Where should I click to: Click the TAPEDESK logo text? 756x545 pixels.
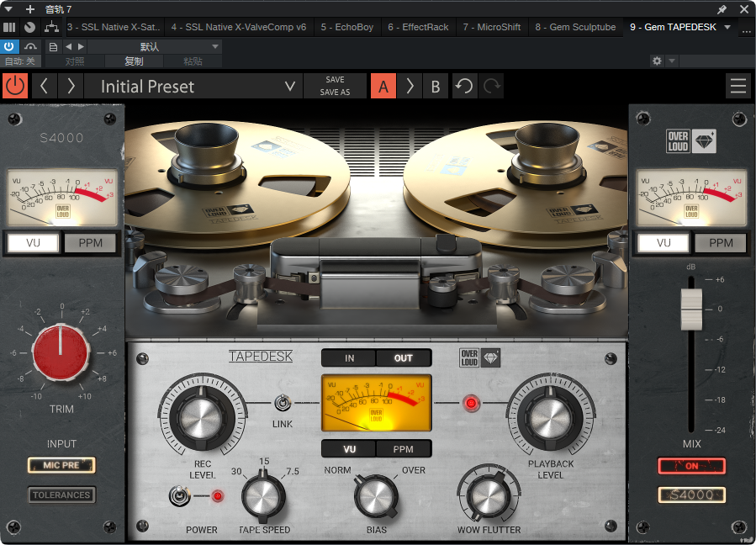261,357
